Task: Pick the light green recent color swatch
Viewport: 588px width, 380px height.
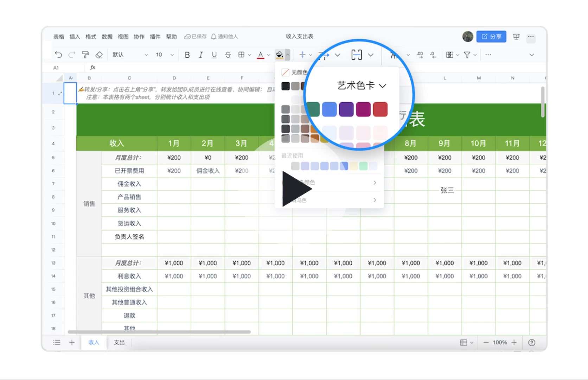Action: (x=363, y=166)
